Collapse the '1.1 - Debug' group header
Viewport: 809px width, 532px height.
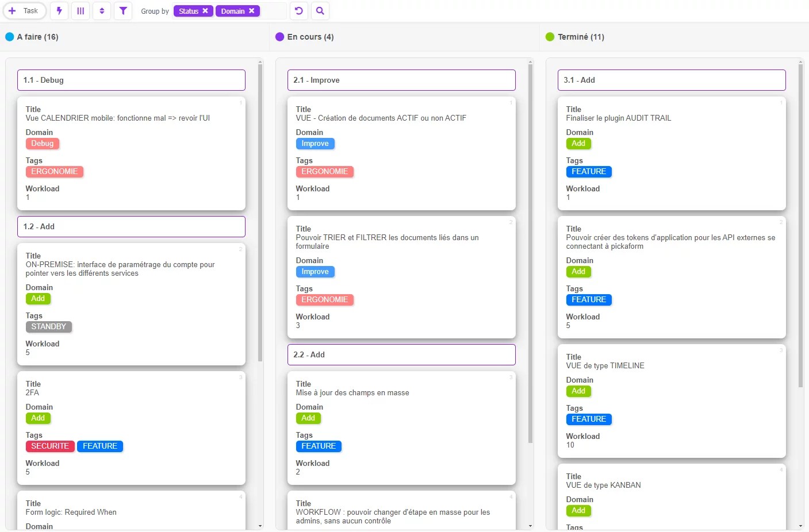point(131,80)
